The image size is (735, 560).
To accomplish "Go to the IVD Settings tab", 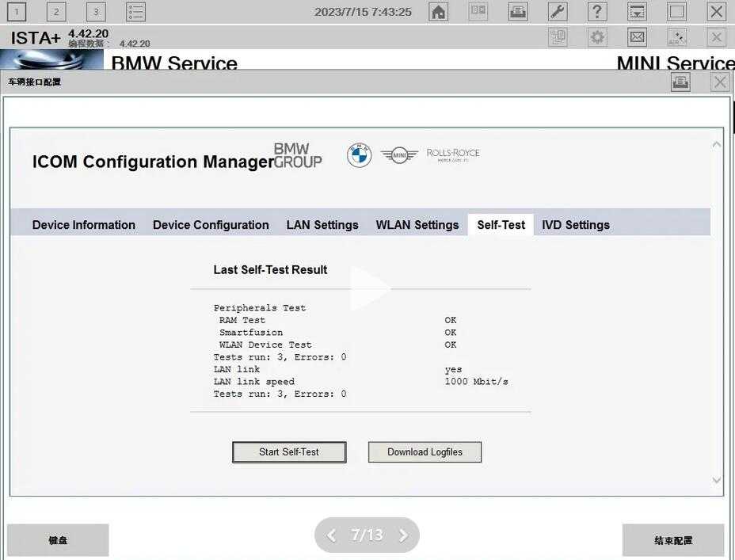I will (x=576, y=225).
